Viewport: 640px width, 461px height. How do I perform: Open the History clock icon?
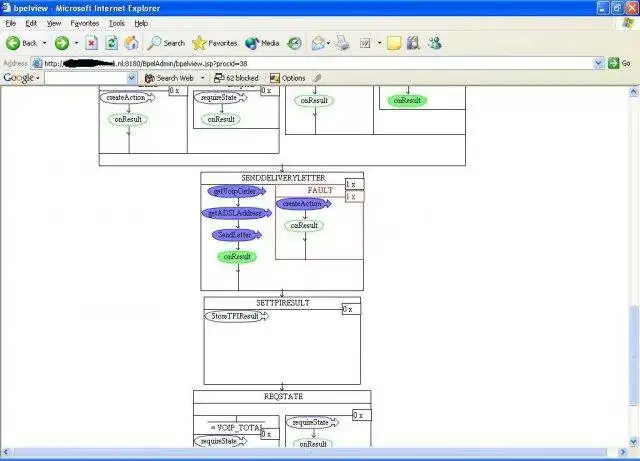tap(294, 43)
